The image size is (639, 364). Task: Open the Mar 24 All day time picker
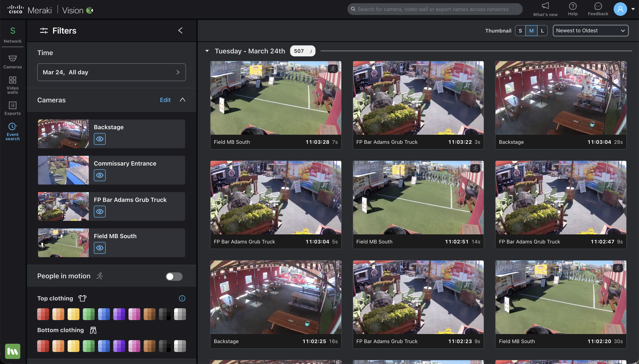(111, 72)
